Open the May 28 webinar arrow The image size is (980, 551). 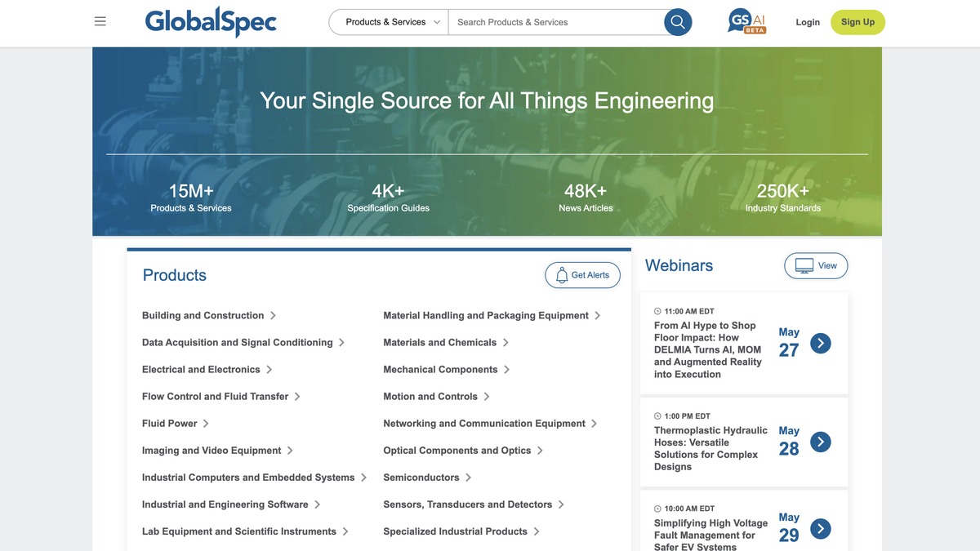pyautogui.click(x=821, y=442)
